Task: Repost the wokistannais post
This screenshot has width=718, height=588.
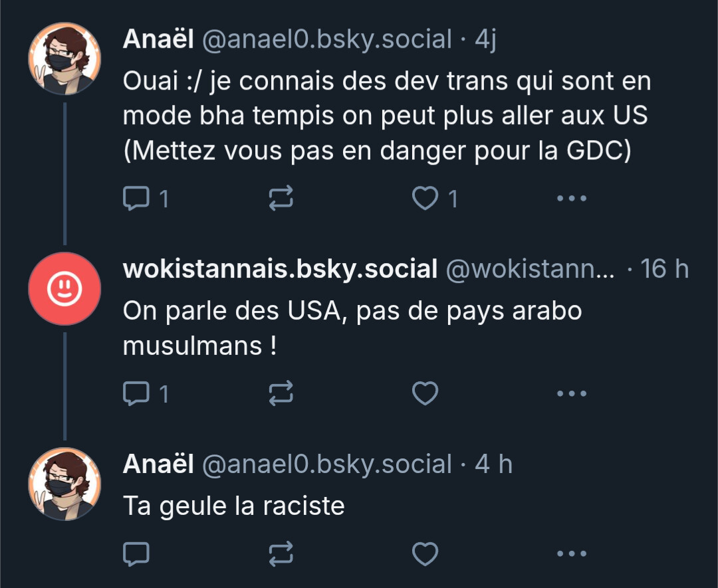Action: (281, 393)
